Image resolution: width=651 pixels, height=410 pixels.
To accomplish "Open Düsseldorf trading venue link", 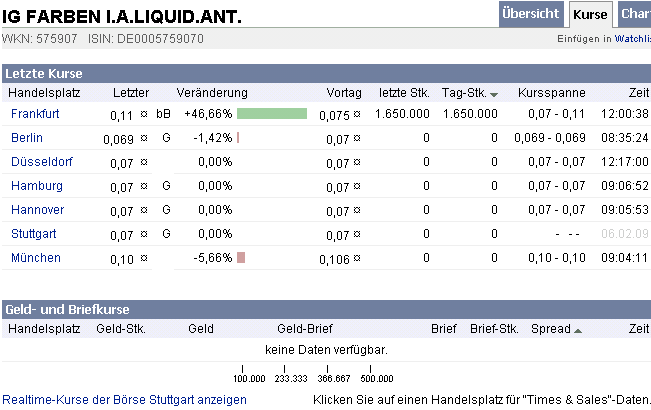I will [x=42, y=162].
